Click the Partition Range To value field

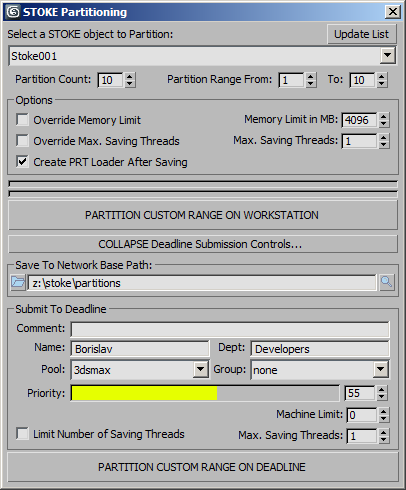coord(363,80)
